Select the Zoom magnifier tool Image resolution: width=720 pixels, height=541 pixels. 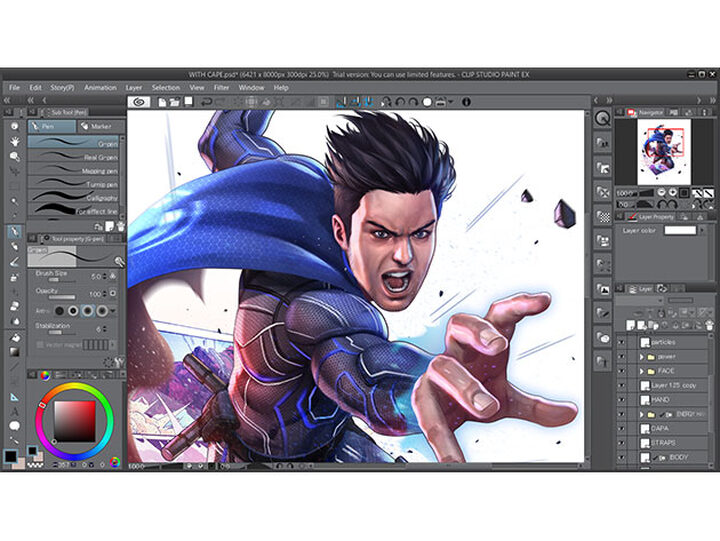(14, 126)
